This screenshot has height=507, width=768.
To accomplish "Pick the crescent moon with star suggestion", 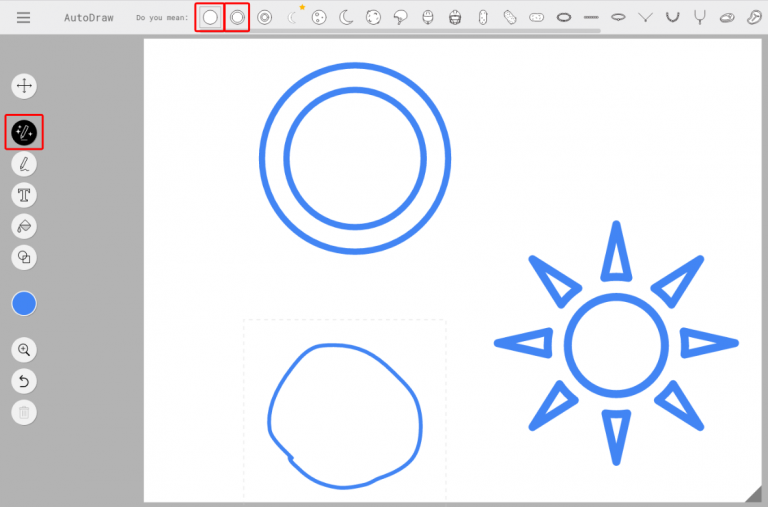I will coord(292,16).
